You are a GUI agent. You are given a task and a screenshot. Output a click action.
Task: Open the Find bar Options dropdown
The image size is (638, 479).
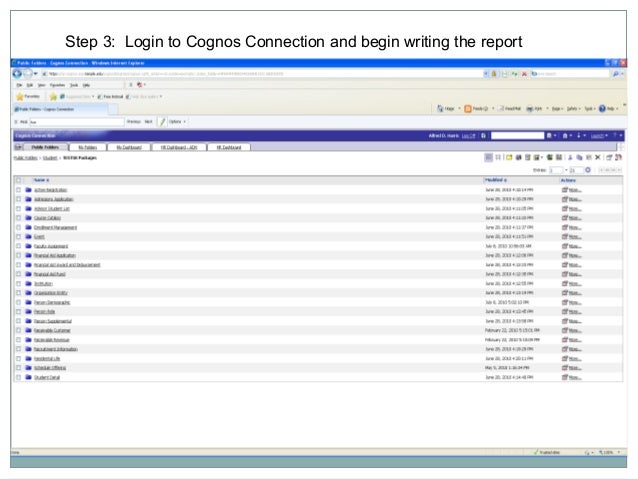click(x=177, y=121)
